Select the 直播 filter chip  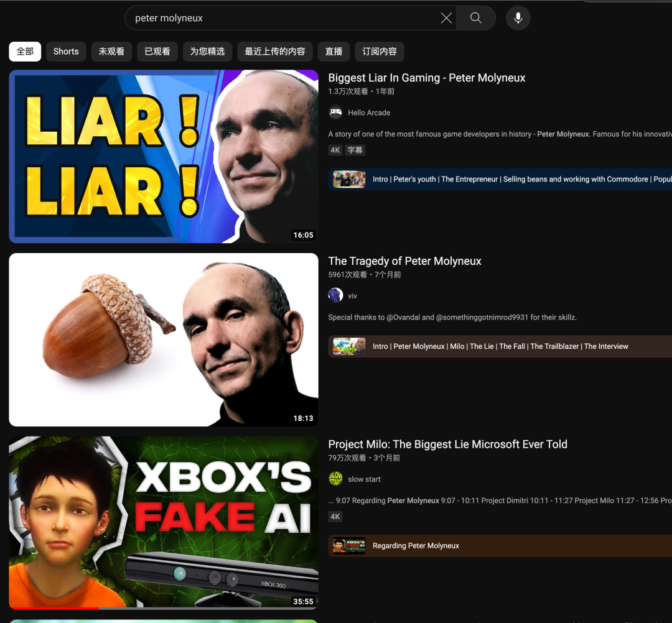(334, 52)
